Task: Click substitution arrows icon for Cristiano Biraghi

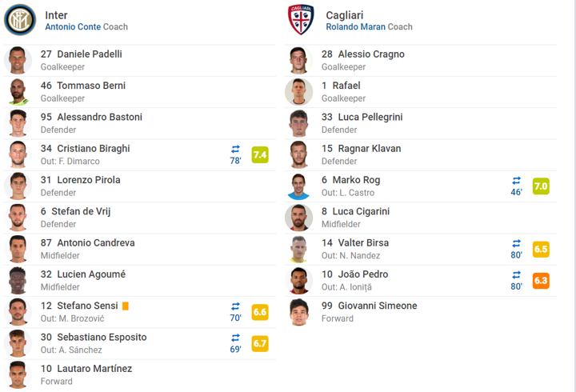Action: click(x=236, y=149)
